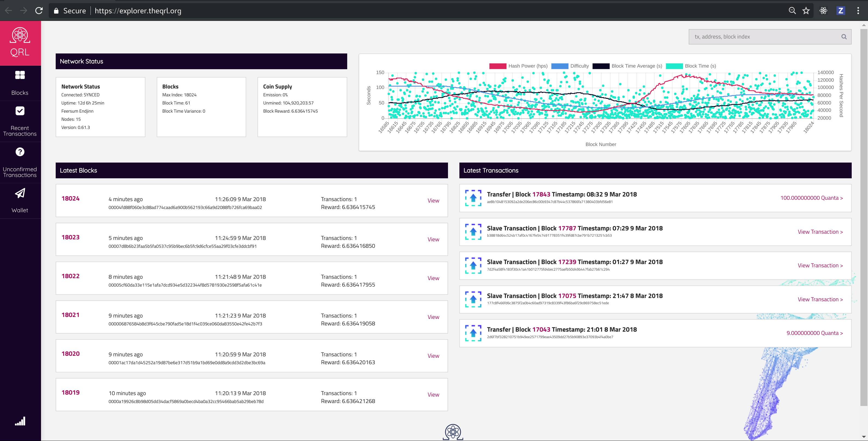This screenshot has width=868, height=441.
Task: Open block number 18021 link
Action: [x=70, y=315]
